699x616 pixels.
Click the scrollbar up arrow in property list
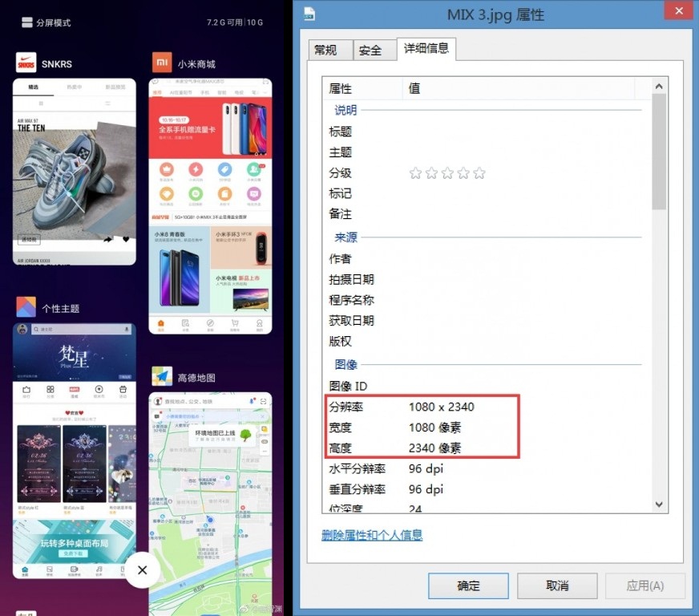(659, 87)
